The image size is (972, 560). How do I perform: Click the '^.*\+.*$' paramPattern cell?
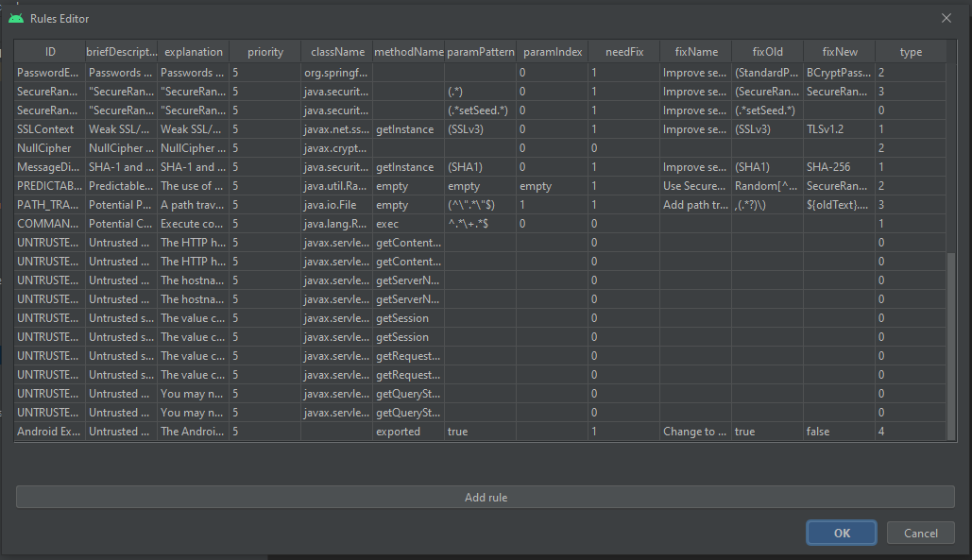[x=481, y=224]
